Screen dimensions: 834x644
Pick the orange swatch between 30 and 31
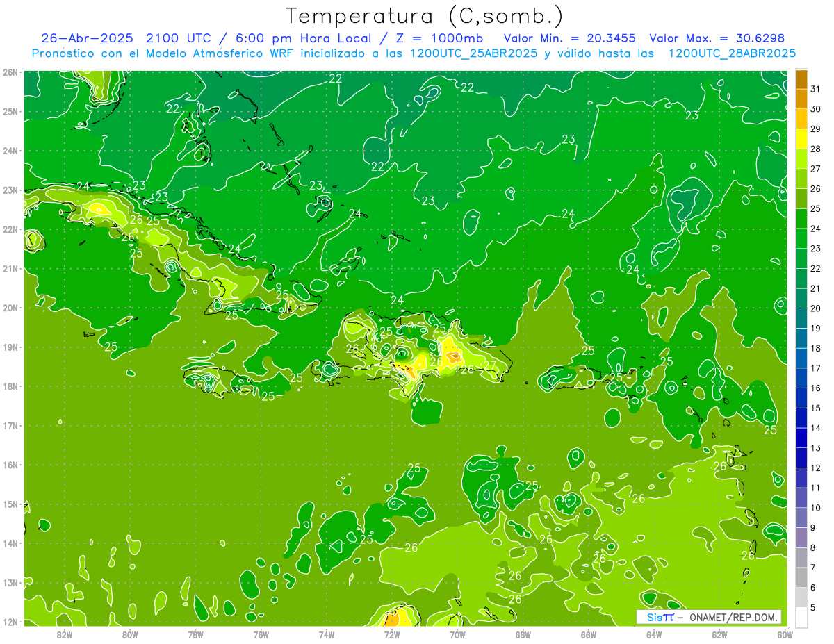801,99
